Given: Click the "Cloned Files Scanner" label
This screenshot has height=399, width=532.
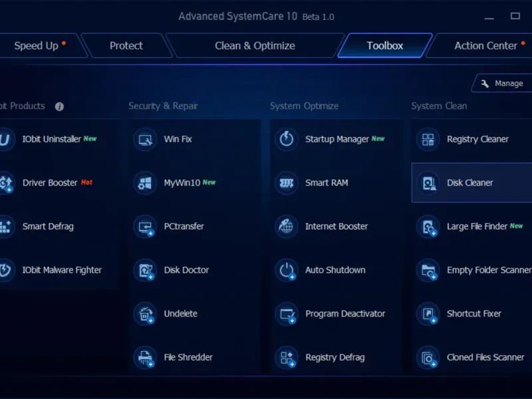Looking at the screenshot, I should coord(485,357).
